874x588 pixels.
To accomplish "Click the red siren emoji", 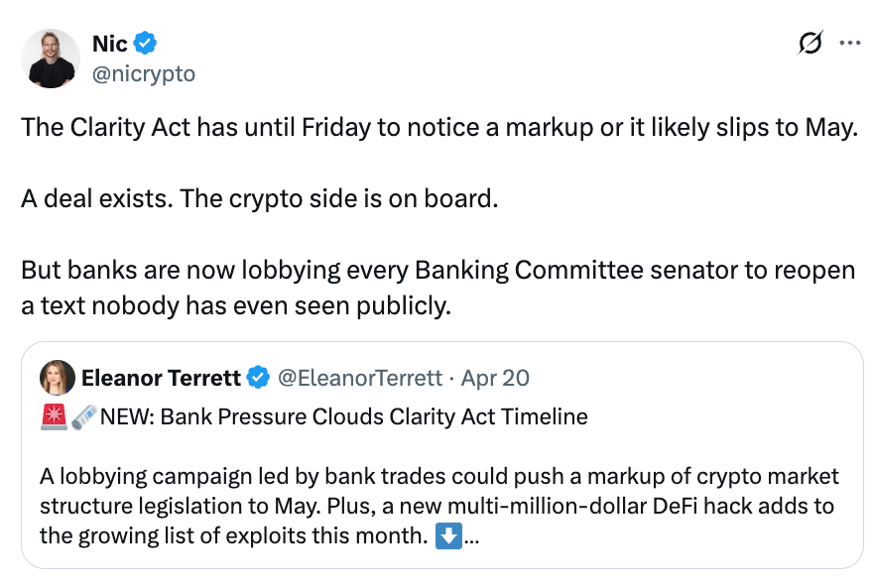I will coord(54,416).
